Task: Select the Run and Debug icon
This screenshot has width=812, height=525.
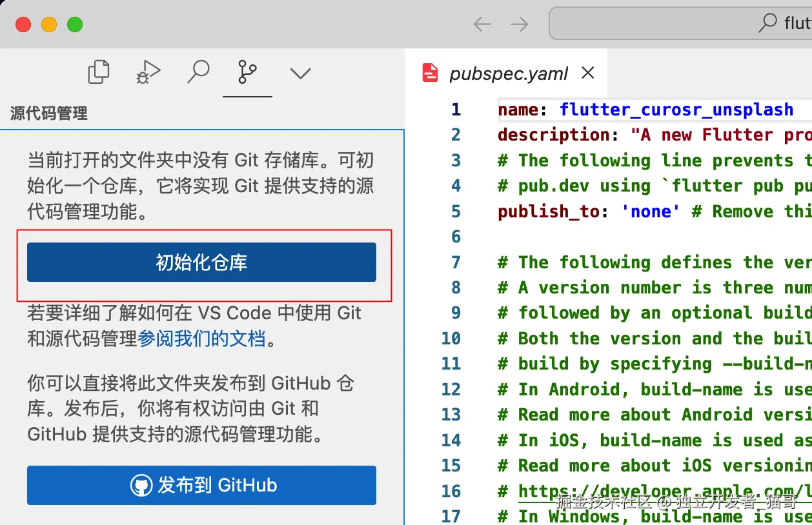Action: point(147,72)
